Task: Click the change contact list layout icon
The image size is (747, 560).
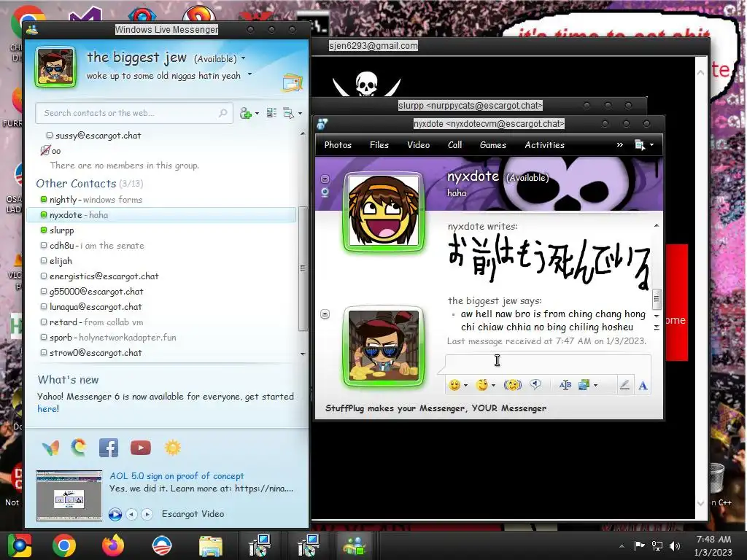Action: point(271,113)
